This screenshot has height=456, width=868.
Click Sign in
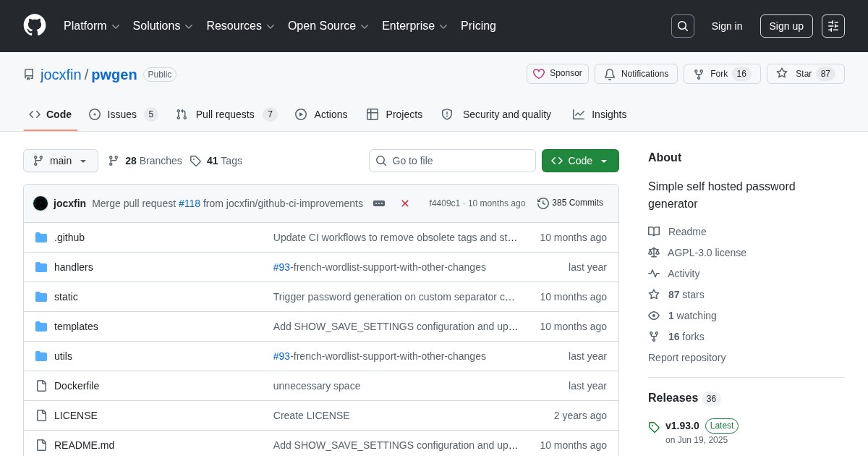click(x=727, y=26)
